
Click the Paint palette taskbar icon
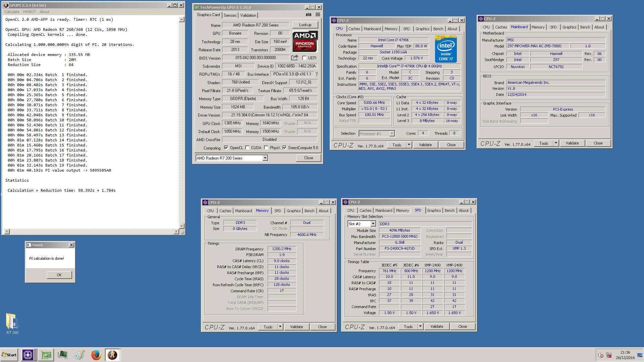[x=79, y=355]
